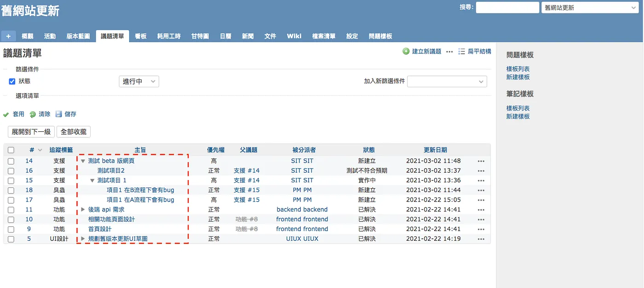Open issue number 17 link

(29, 200)
